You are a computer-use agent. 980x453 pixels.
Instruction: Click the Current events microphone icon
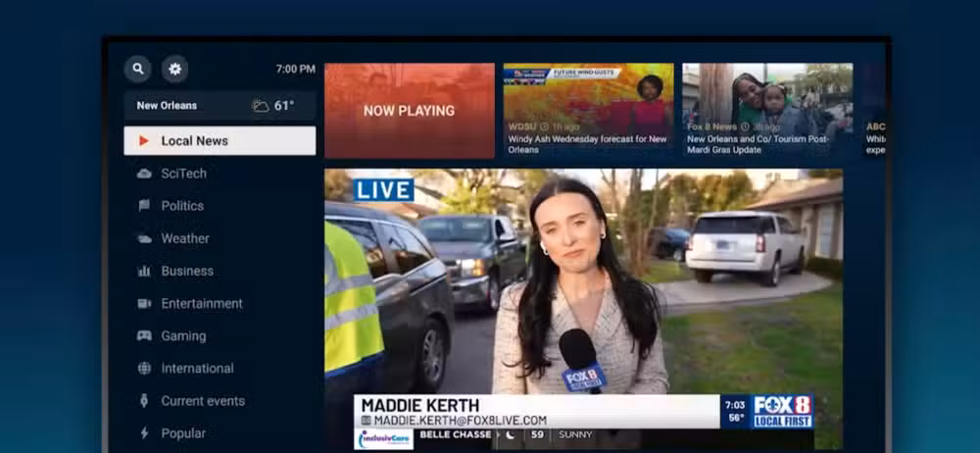(144, 401)
